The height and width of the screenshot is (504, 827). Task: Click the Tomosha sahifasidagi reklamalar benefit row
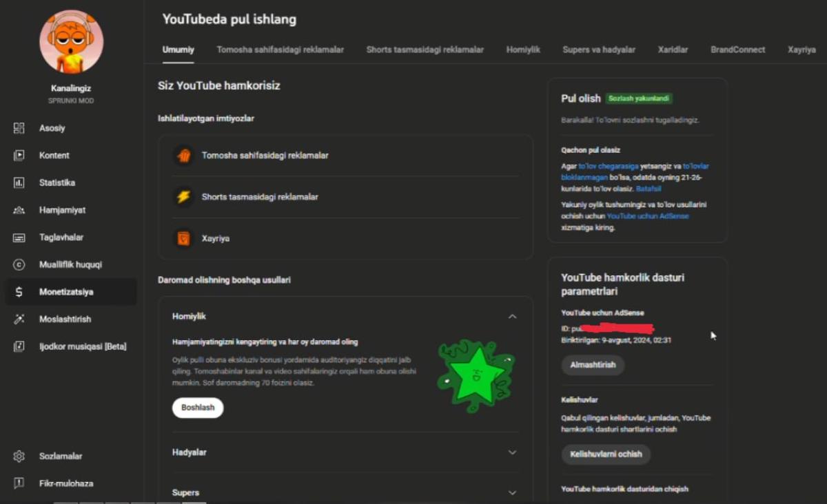coord(345,156)
